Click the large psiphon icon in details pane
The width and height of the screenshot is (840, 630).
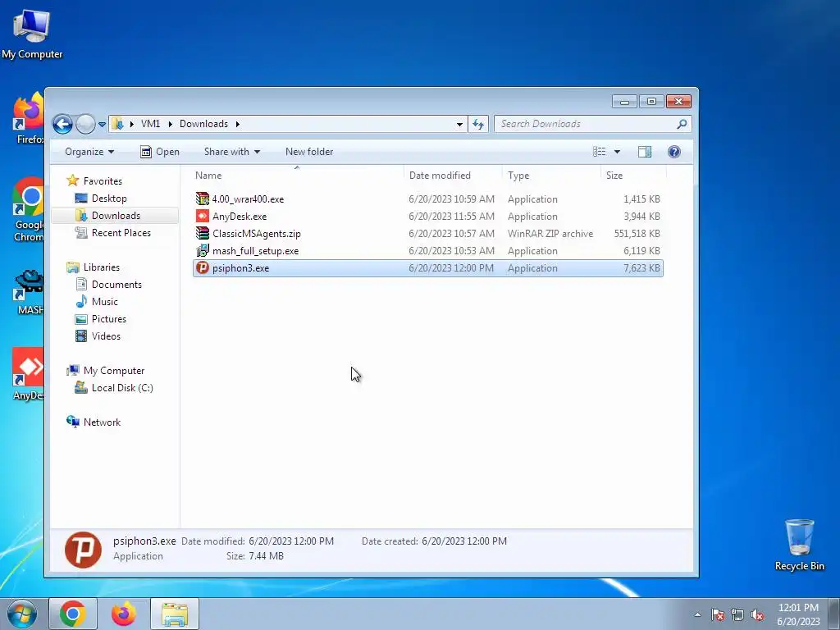point(83,549)
